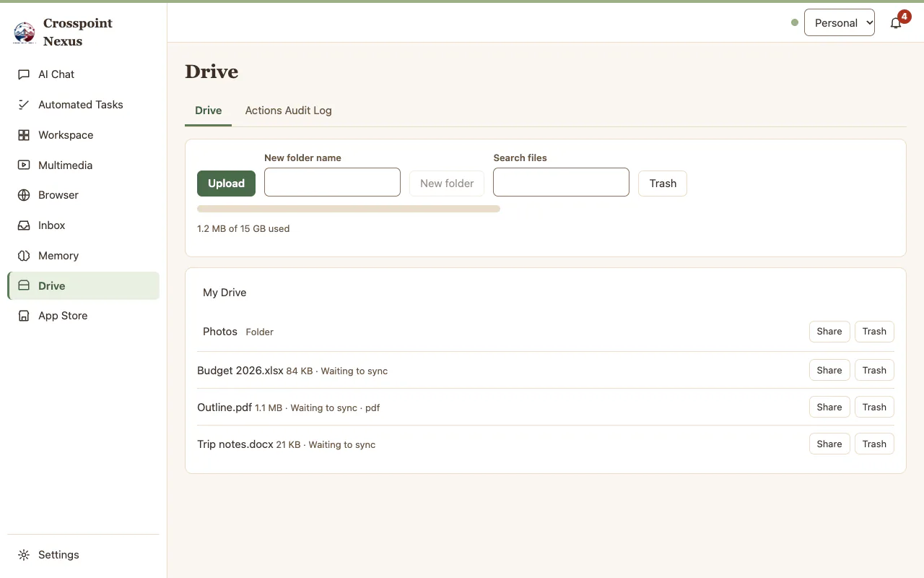Share Trip notes.docx
The width and height of the screenshot is (924, 578).
(829, 444)
